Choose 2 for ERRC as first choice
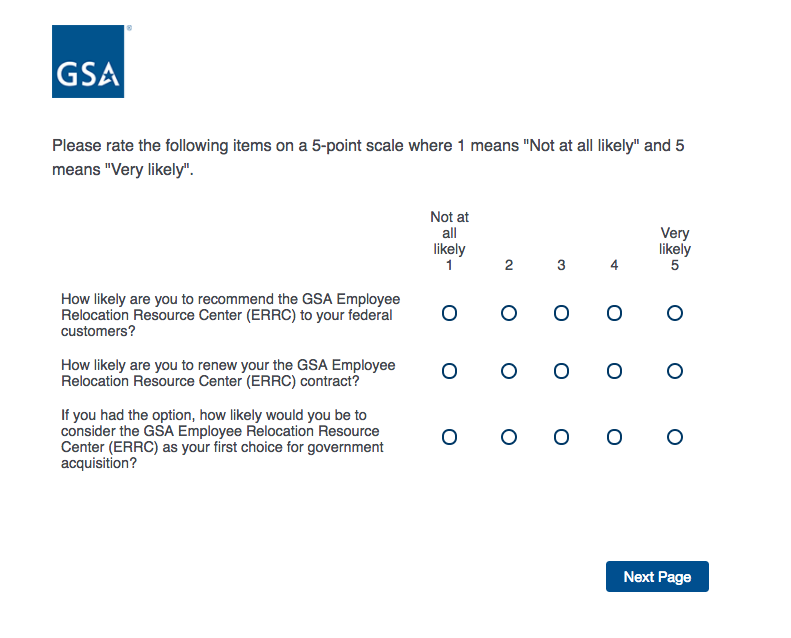This screenshot has width=791, height=638. tap(509, 437)
